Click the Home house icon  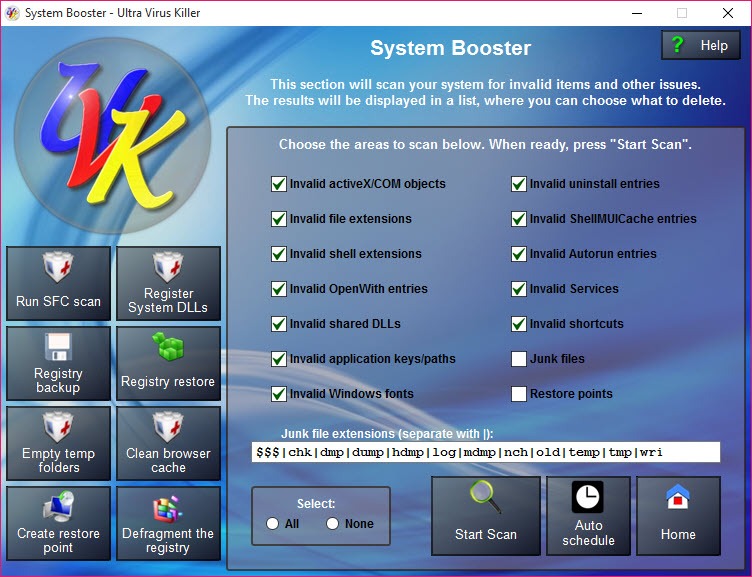coord(678,497)
